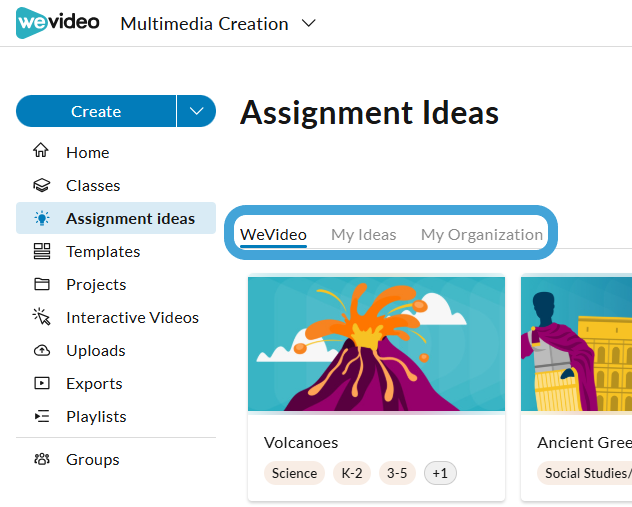This screenshot has width=632, height=507.
Task: Open Uploads in the sidebar
Action: (116, 351)
